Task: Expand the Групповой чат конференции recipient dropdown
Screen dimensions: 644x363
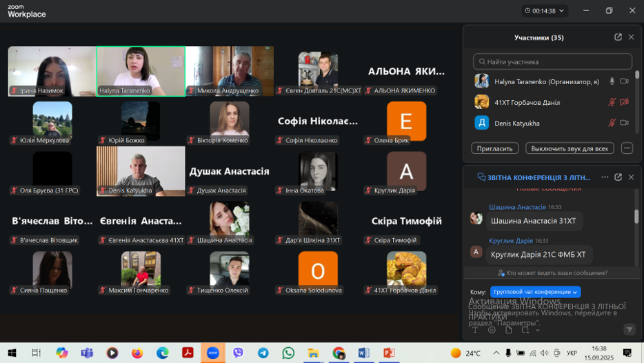Action: pyautogui.click(x=535, y=292)
